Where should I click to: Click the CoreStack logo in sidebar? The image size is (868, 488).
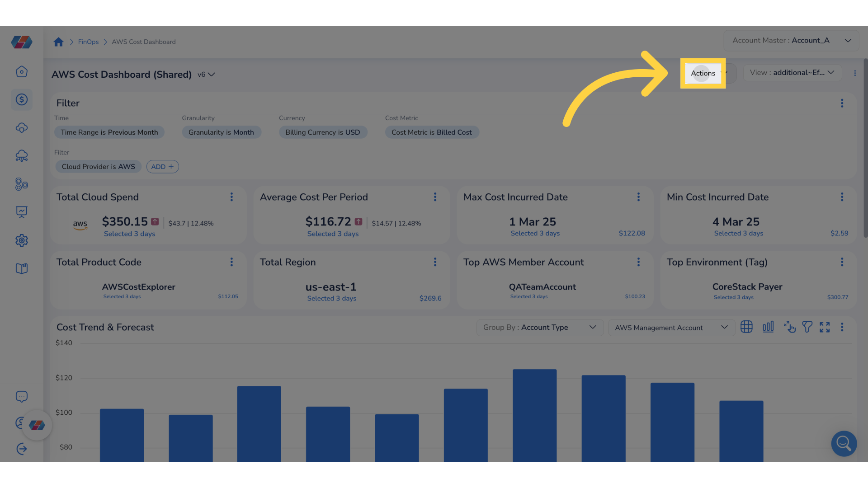[22, 42]
